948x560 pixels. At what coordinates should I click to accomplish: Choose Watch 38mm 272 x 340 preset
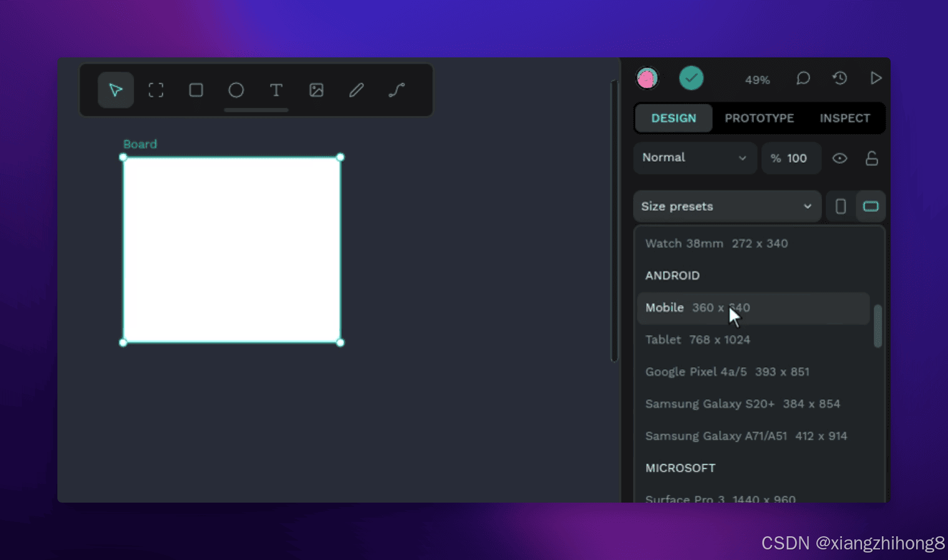[753, 244]
